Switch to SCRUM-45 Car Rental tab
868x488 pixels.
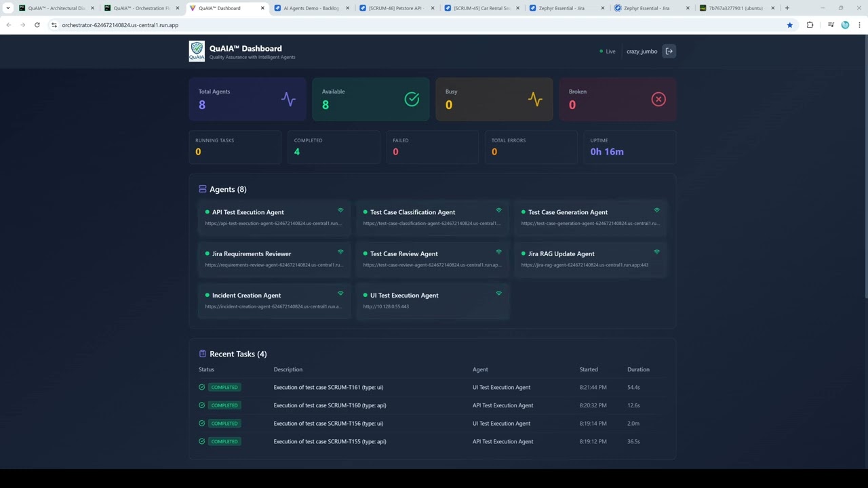click(x=482, y=8)
